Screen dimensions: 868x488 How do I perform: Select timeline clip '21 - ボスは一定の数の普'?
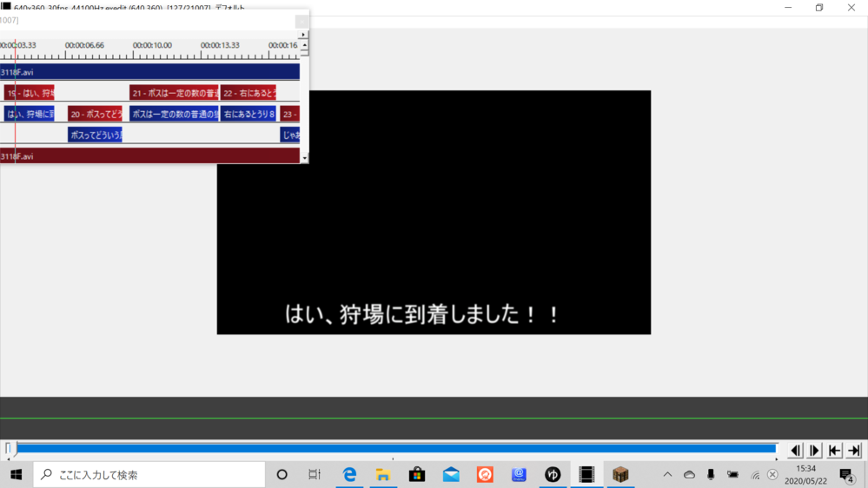tap(174, 93)
